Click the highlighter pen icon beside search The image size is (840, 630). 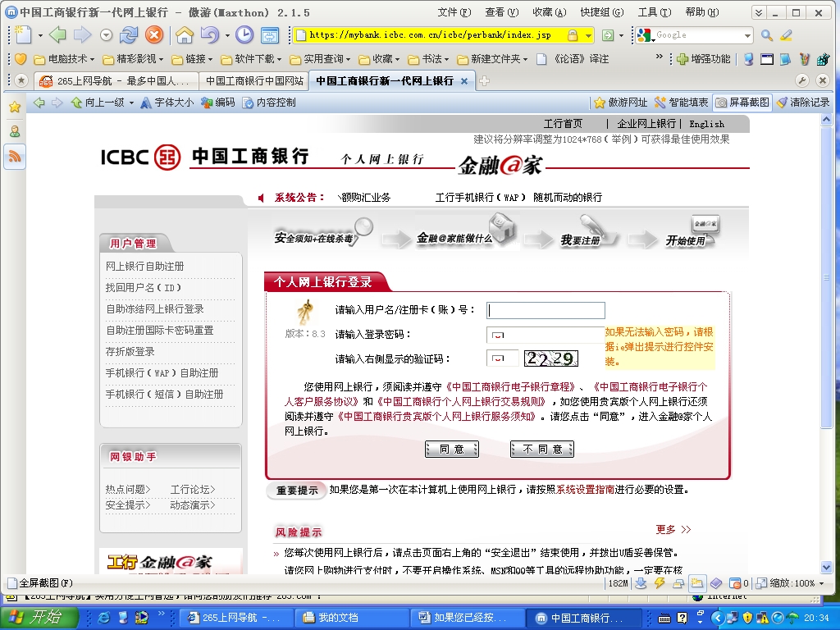(786, 35)
